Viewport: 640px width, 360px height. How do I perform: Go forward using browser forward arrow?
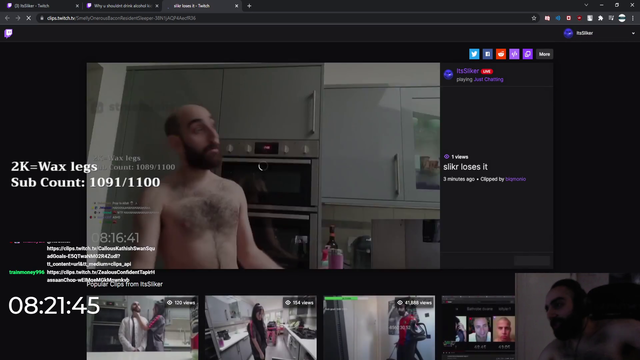coord(18,18)
